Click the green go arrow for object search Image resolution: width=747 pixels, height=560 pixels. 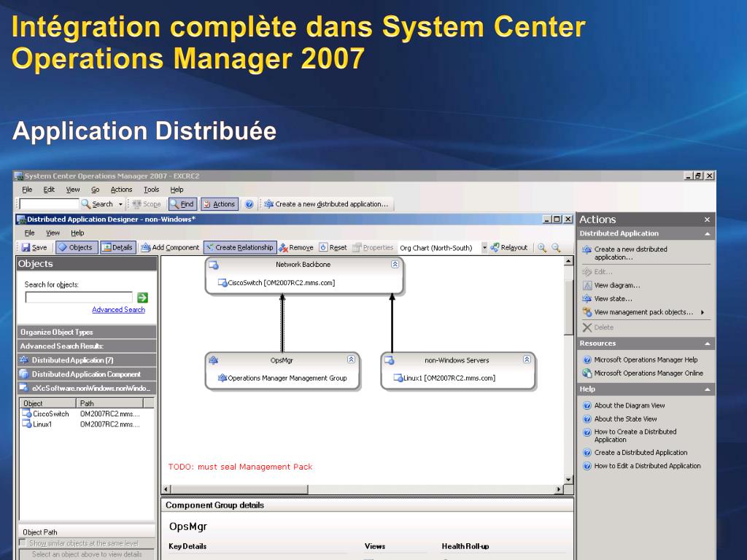tap(142, 297)
